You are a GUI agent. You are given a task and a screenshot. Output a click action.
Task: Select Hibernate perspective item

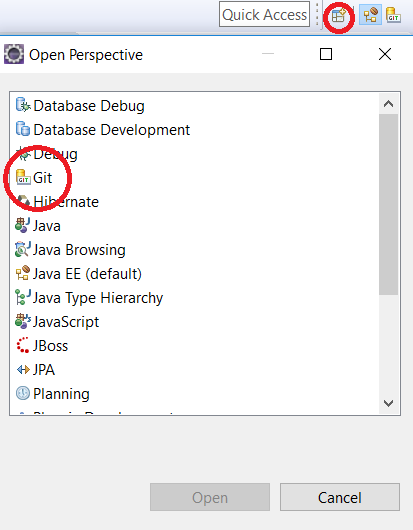coord(57,202)
